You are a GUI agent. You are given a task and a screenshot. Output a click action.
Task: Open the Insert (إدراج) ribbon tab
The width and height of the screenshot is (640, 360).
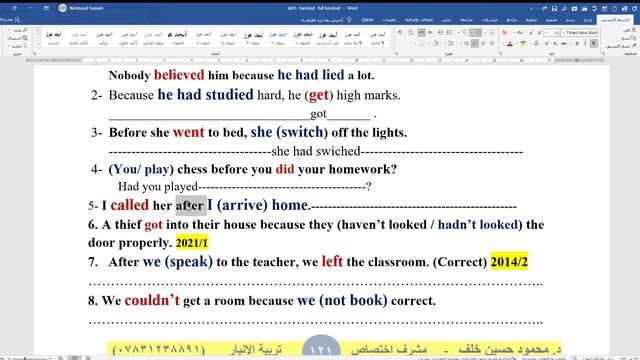coord(588,20)
